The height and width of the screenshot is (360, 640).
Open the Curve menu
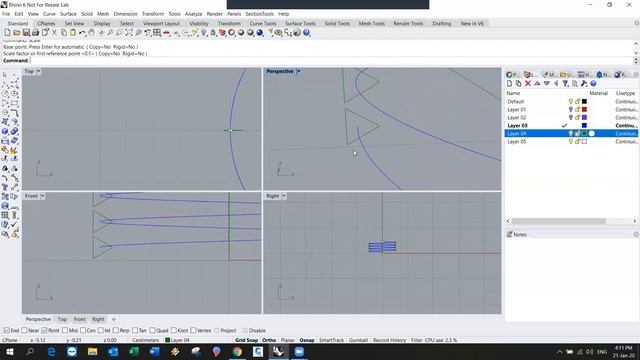[49, 14]
